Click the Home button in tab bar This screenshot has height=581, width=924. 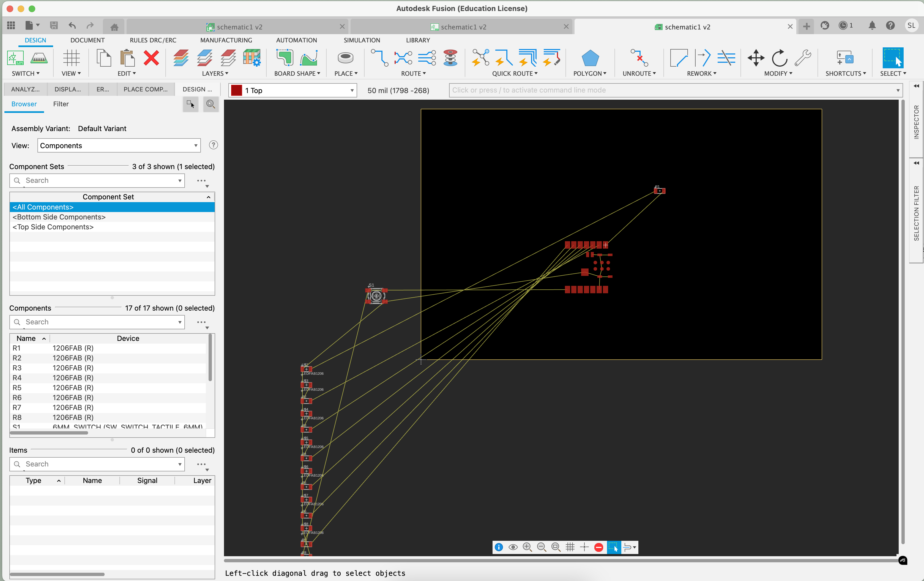pos(114,27)
